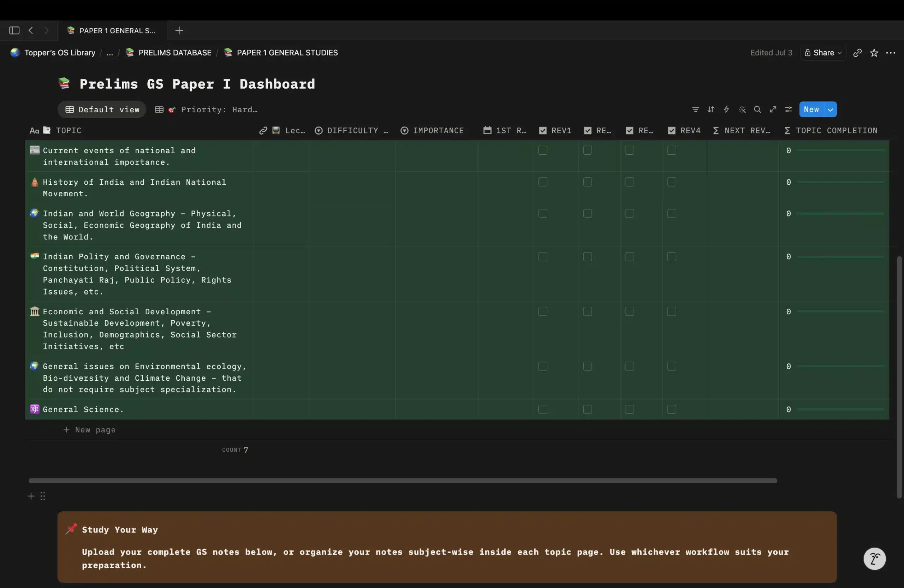Click the six-dot drag handle below table

[x=42, y=496]
